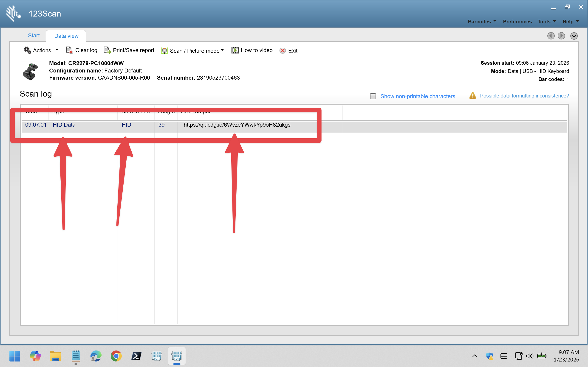Open Google Chrome from the taskbar
This screenshot has width=588, height=367.
pyautogui.click(x=116, y=356)
